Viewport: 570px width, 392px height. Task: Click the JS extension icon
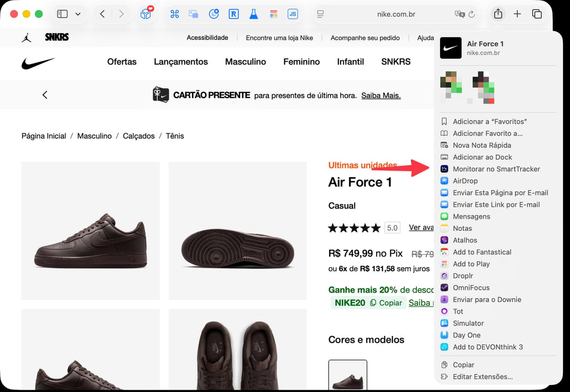[293, 14]
